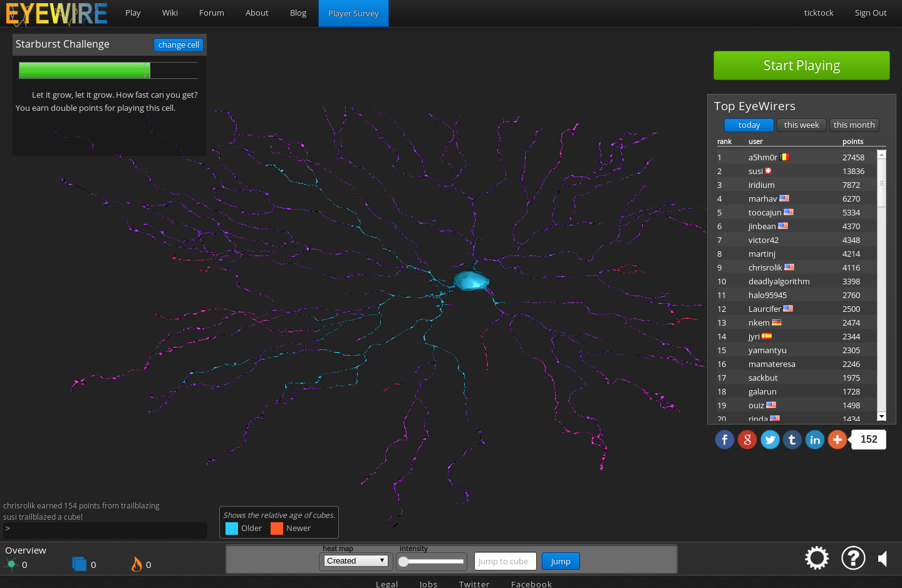Open help with the question mark icon

tap(853, 558)
